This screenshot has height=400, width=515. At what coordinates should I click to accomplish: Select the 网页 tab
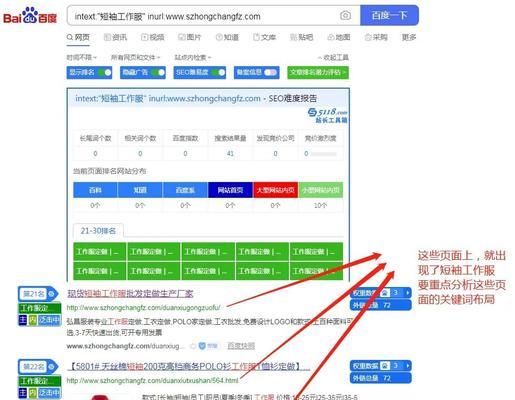[x=78, y=37]
